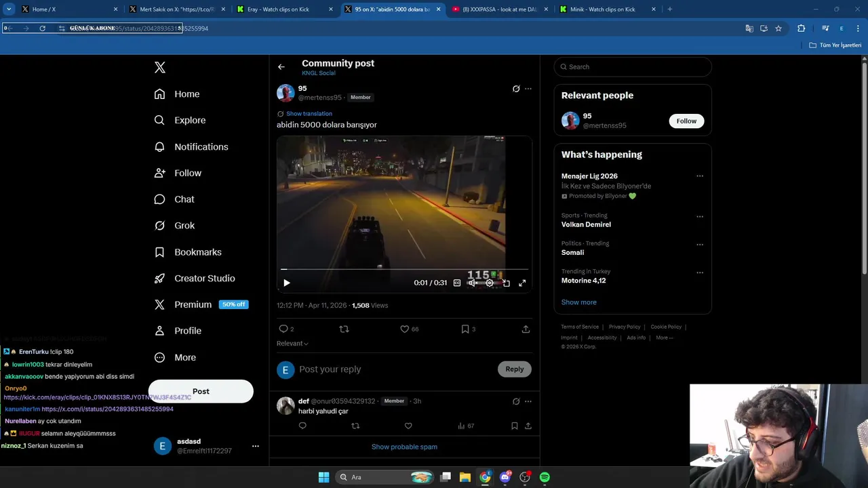The height and width of the screenshot is (488, 868).
Task: Click Show probable spam
Action: [404, 447]
